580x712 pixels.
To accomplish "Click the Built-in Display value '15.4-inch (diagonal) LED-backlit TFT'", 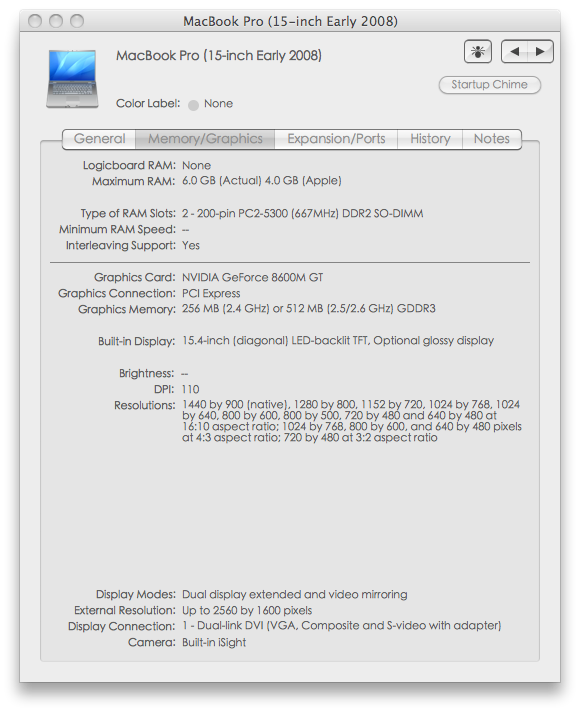I will [338, 341].
